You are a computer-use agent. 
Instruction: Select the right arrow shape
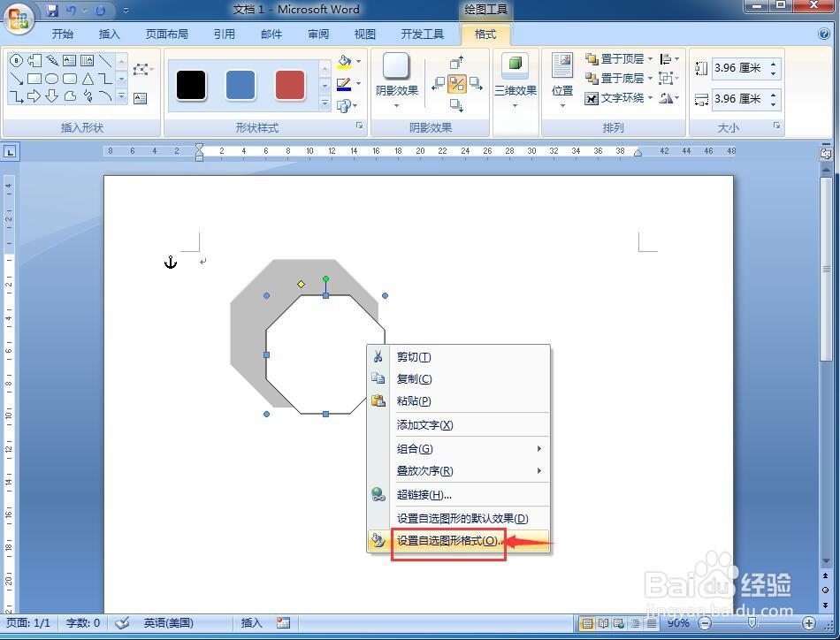pos(34,95)
